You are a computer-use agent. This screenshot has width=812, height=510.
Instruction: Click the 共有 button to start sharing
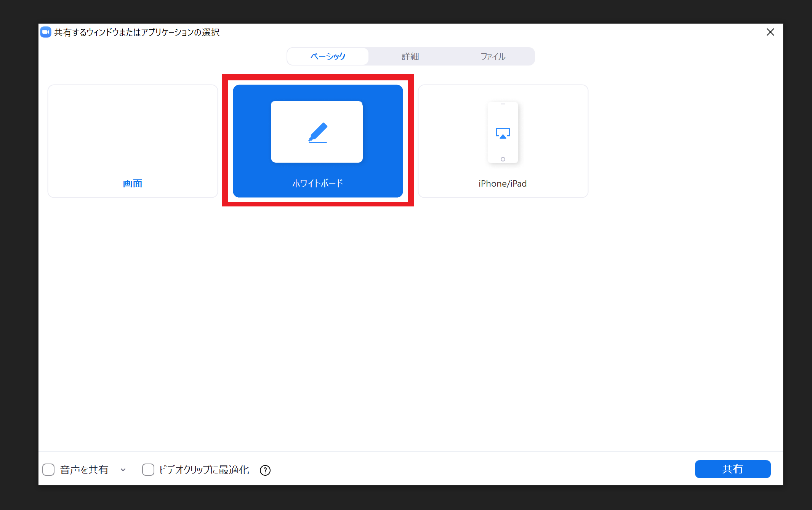click(x=732, y=469)
